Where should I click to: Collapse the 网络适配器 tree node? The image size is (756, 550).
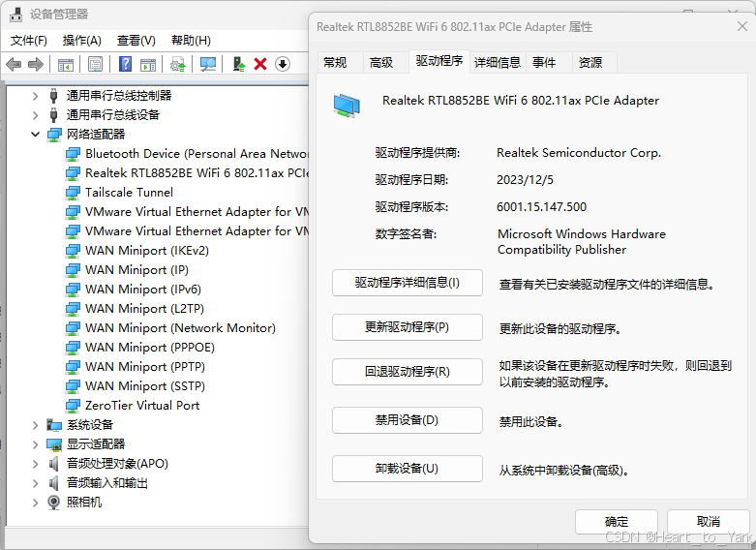pyautogui.click(x=35, y=135)
